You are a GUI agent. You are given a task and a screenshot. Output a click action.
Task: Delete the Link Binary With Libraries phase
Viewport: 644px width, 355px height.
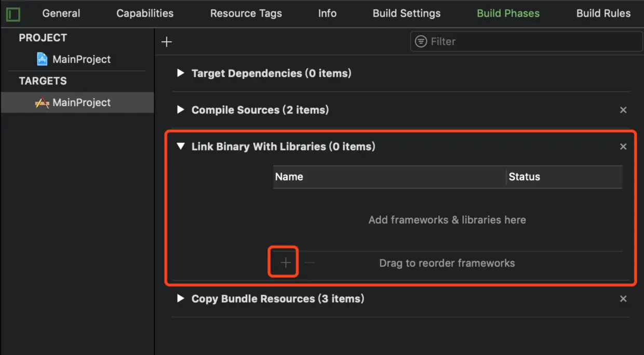pyautogui.click(x=623, y=147)
